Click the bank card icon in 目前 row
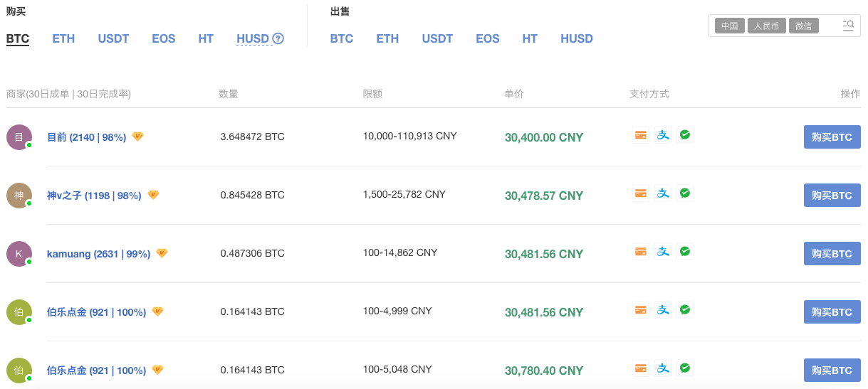This screenshot has width=868, height=389. coord(641,135)
